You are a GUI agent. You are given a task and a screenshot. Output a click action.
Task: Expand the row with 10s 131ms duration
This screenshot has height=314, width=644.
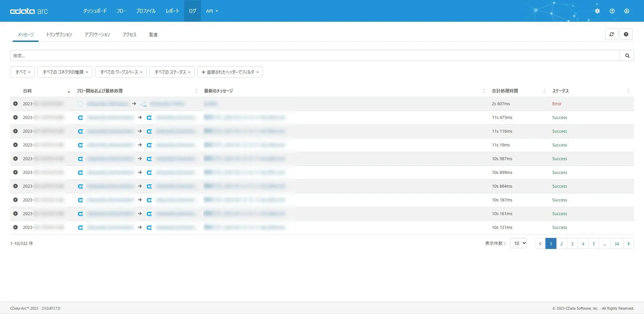coord(15,228)
